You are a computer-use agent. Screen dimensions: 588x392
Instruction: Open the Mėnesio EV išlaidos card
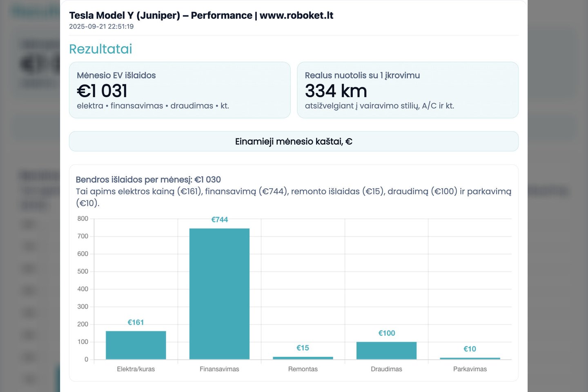pos(180,90)
